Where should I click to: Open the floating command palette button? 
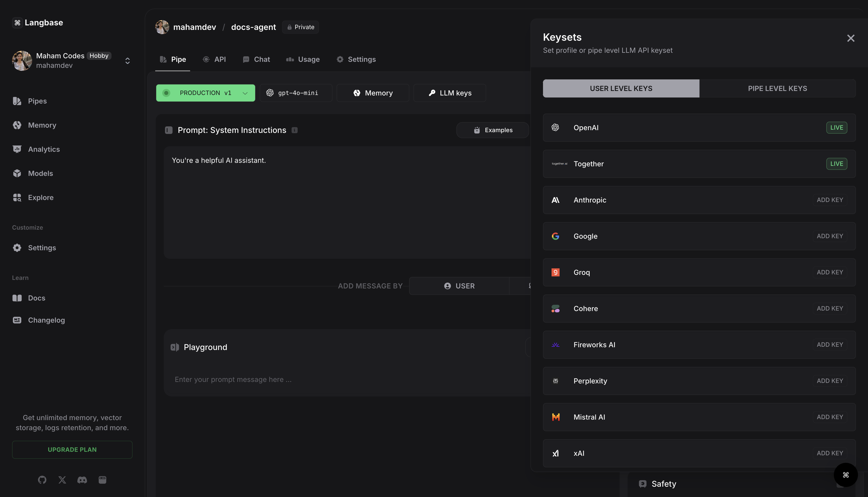[x=845, y=475]
